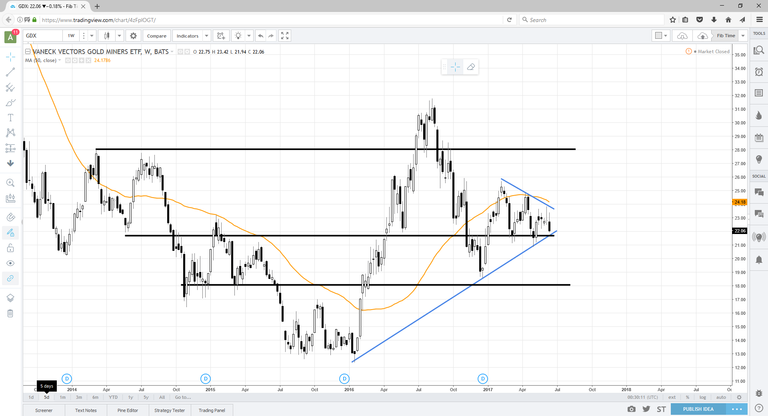The height and width of the screenshot is (416, 768).
Task: Hide all drawing tools with eye icon
Action: point(10,263)
